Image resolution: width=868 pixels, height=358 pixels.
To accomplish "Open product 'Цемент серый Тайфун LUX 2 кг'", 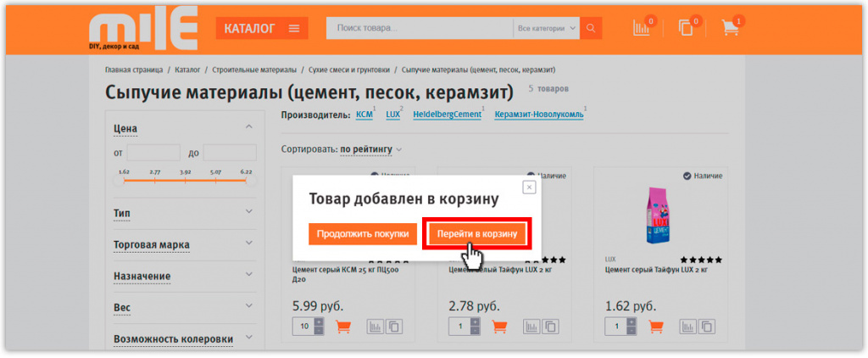I will (655, 270).
